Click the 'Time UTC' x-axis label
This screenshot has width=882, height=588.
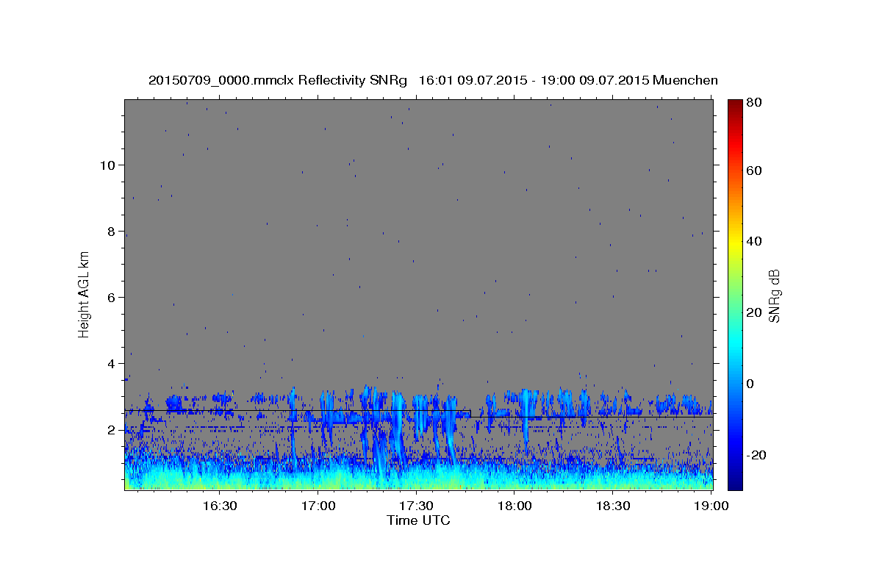tap(418, 520)
